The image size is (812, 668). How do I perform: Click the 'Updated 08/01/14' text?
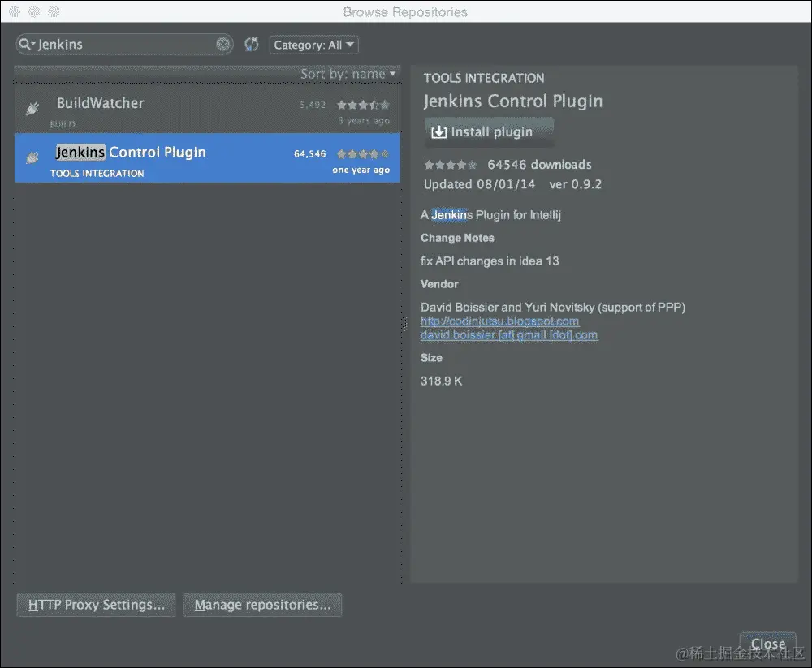point(480,184)
